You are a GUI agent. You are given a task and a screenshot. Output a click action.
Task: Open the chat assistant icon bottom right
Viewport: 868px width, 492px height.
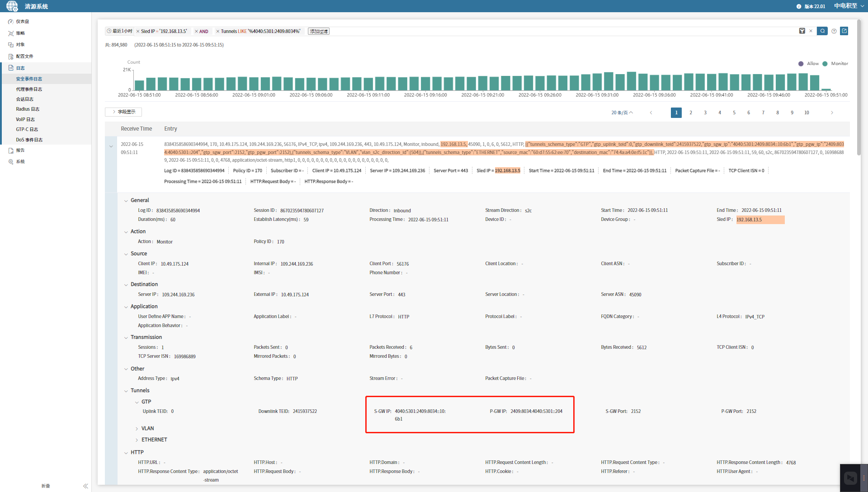pyautogui.click(x=850, y=478)
